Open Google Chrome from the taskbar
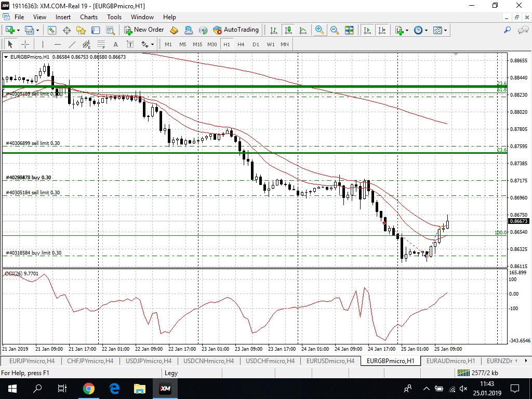The image size is (532, 399). click(89, 388)
